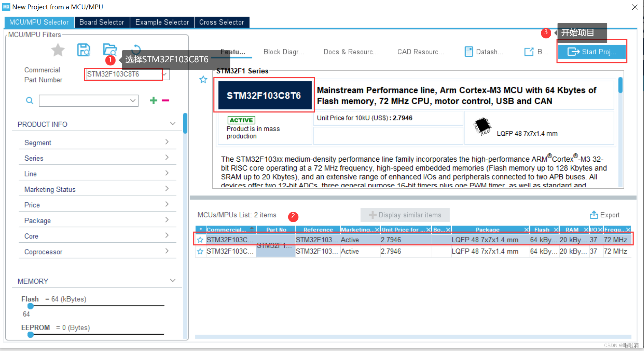Expand the Marketing Status filter
644x351 pixels.
[167, 189]
